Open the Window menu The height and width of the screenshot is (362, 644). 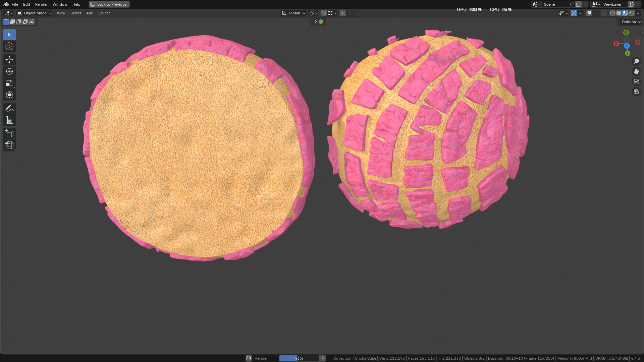(x=60, y=4)
